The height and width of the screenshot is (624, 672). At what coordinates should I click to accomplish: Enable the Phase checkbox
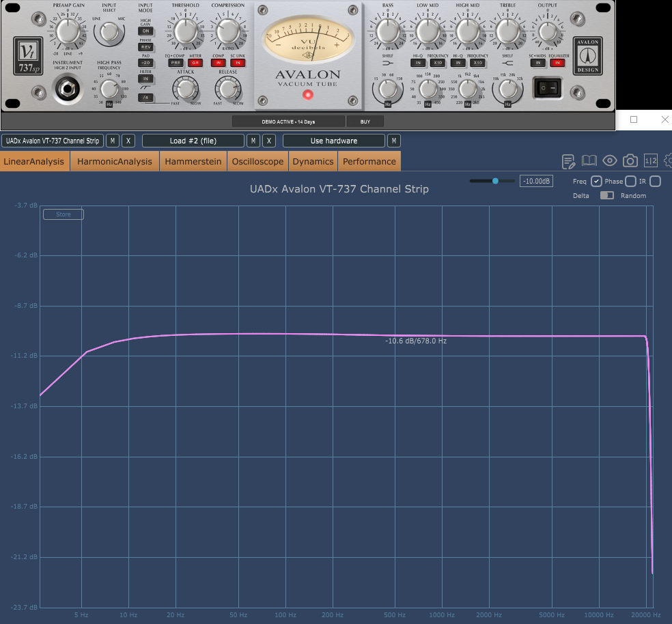(630, 182)
